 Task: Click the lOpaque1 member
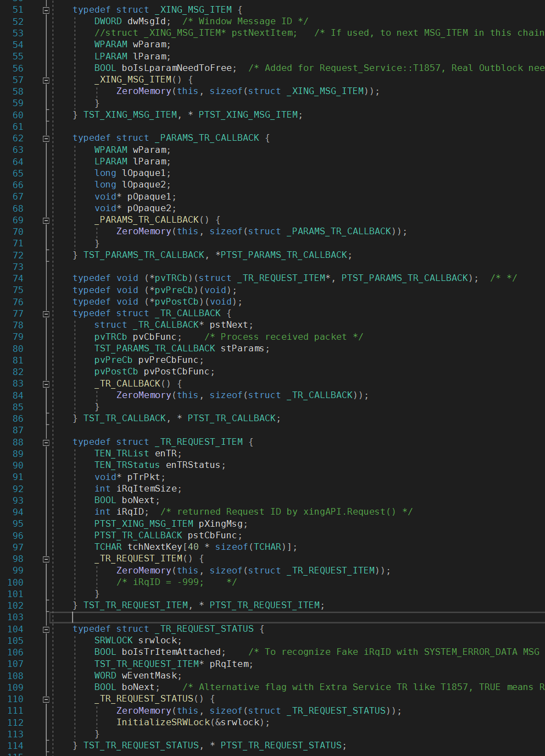(x=143, y=173)
